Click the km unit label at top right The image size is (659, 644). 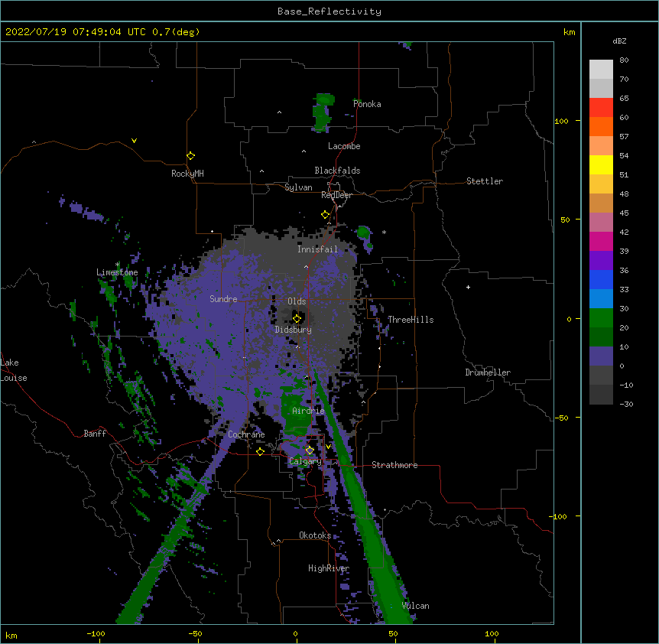tap(569, 32)
